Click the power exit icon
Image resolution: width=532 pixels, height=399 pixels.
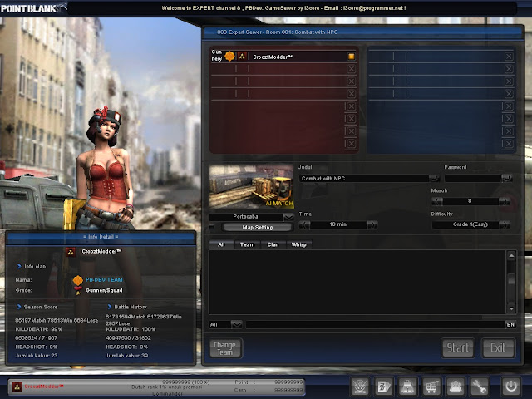511,386
